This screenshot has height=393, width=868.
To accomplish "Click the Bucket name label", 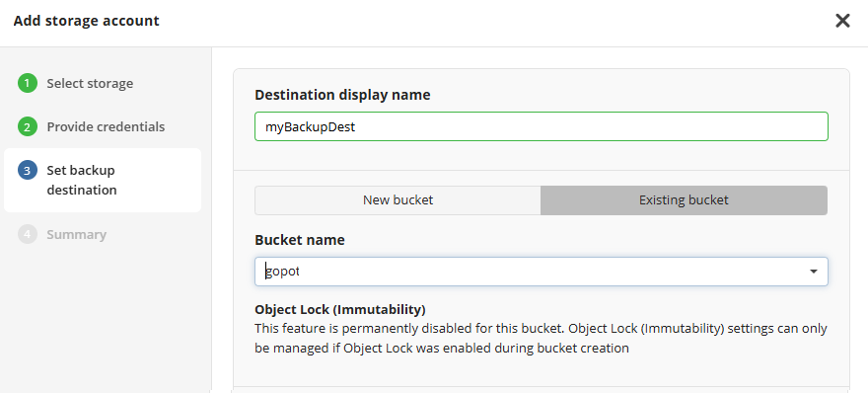I will pyautogui.click(x=300, y=240).
